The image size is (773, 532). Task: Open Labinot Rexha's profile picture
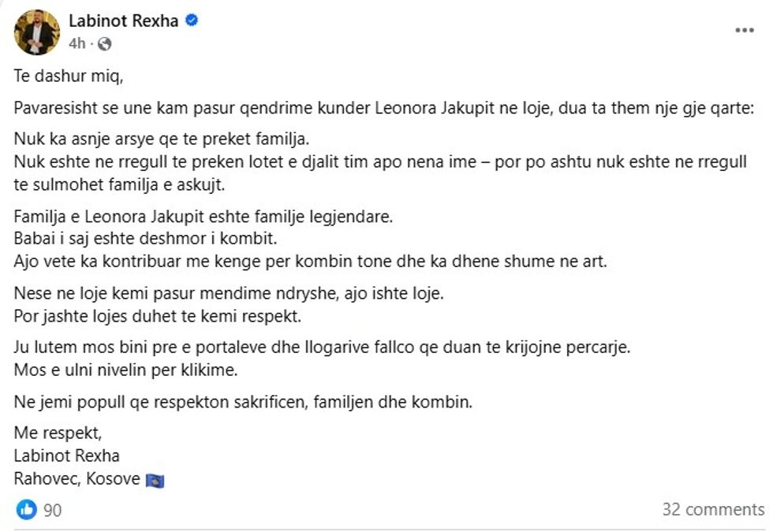[37, 32]
